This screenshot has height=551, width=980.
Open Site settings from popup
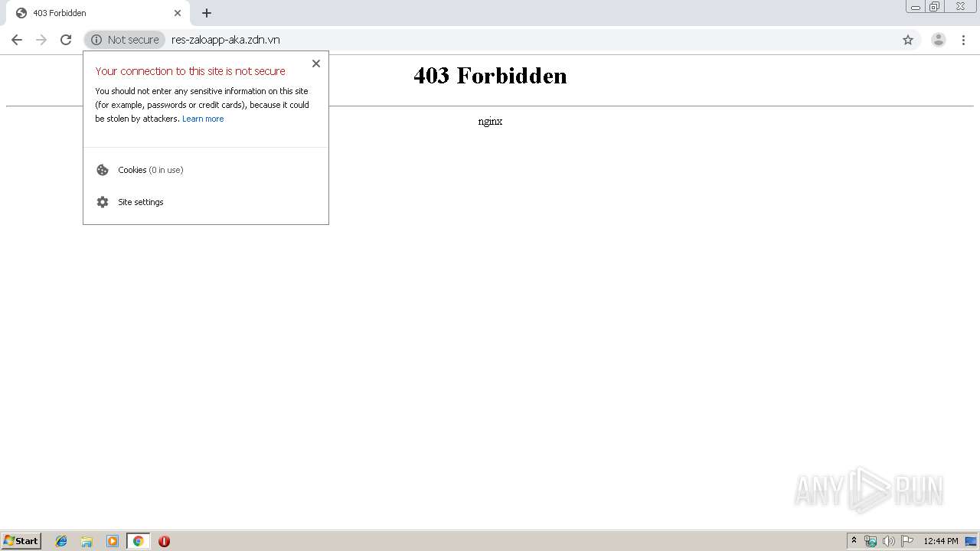click(206, 202)
